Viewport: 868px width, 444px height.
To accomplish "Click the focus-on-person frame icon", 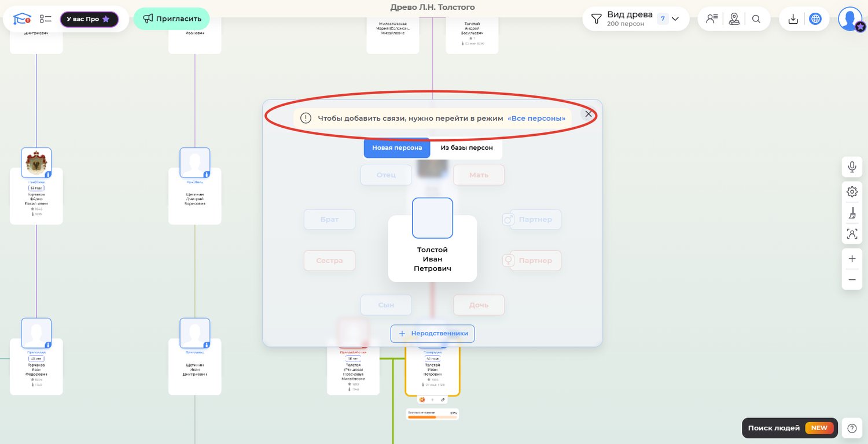I will [852, 234].
